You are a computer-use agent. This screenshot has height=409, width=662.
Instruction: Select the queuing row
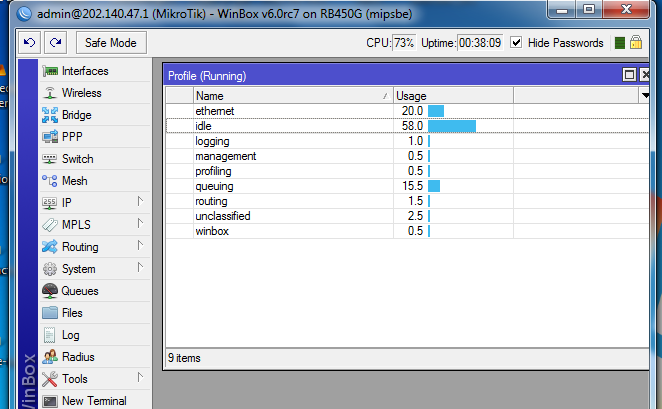[407, 186]
